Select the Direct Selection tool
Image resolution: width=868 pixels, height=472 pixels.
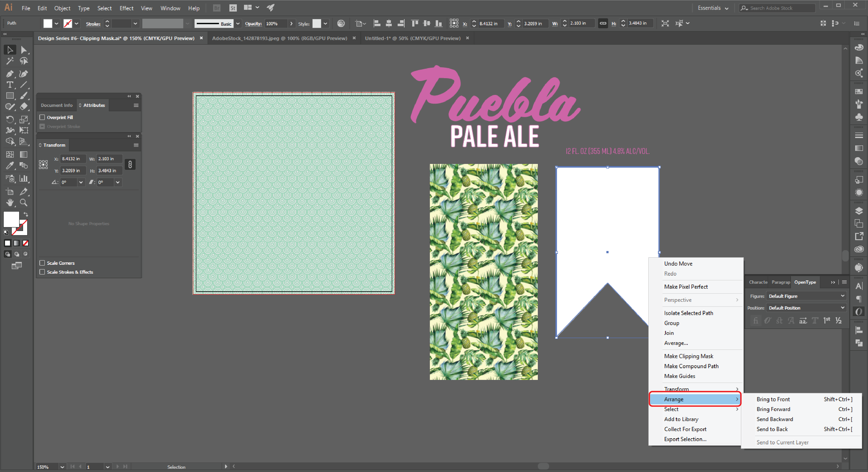coord(24,50)
